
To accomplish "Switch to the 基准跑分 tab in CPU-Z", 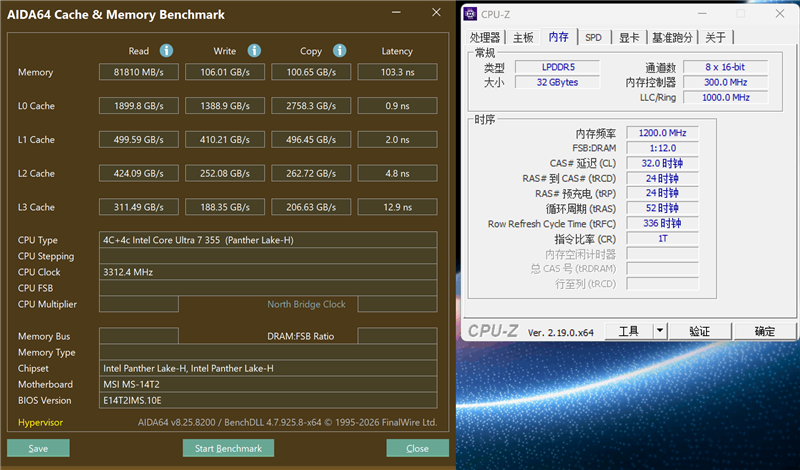I will (672, 37).
